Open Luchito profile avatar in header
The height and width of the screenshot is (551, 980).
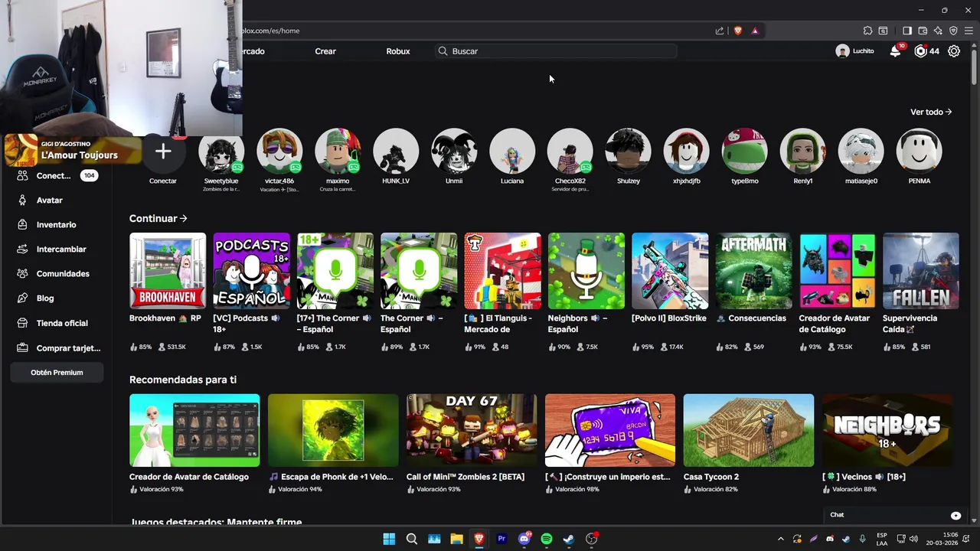click(x=842, y=51)
